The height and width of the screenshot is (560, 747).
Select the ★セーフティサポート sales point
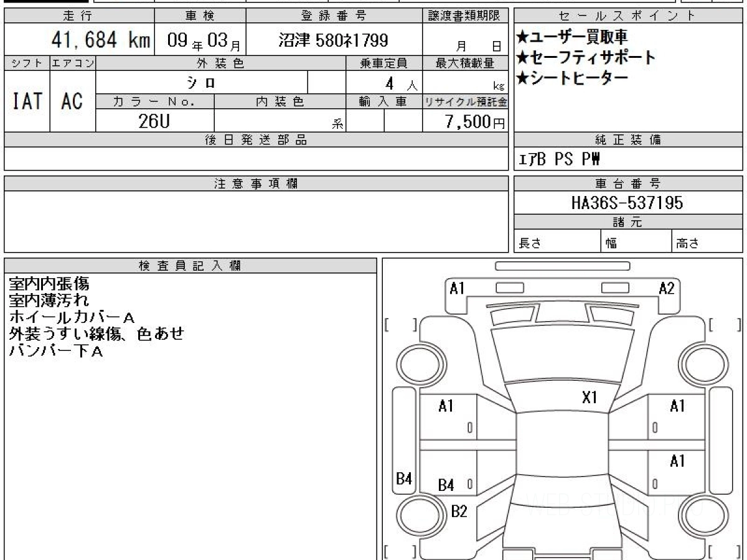pyautogui.click(x=586, y=58)
